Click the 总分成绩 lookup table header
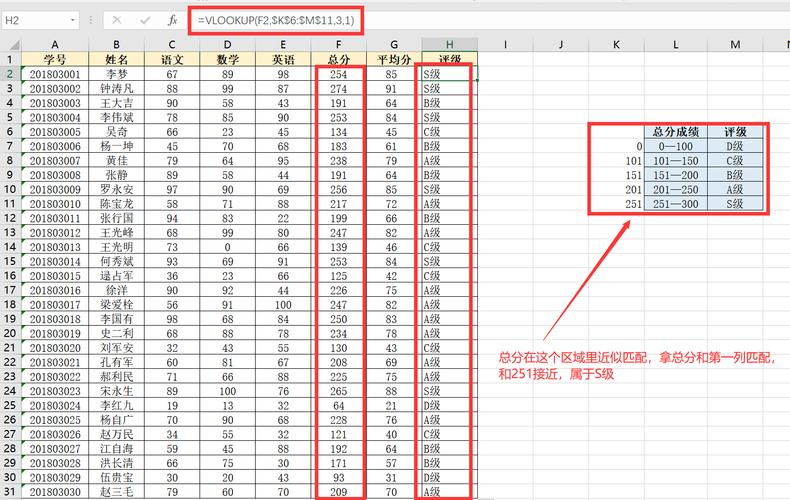This screenshot has height=500, width=790. [x=676, y=131]
